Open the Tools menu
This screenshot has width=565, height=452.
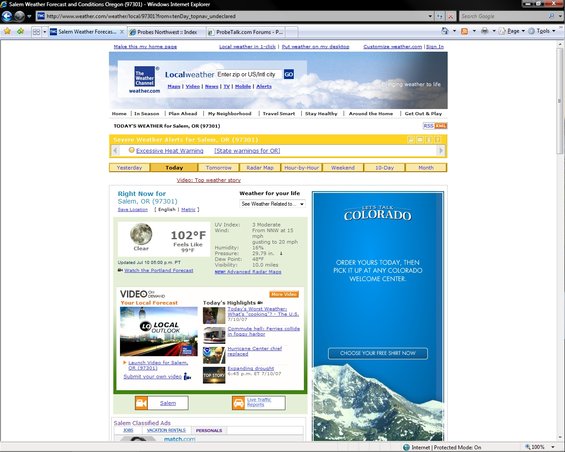[x=542, y=31]
